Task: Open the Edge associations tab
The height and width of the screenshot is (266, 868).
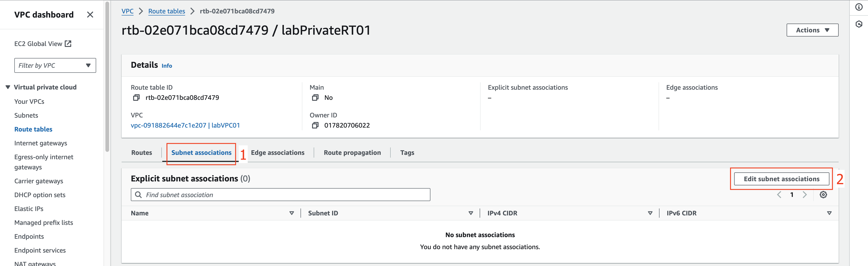Action: point(278,153)
